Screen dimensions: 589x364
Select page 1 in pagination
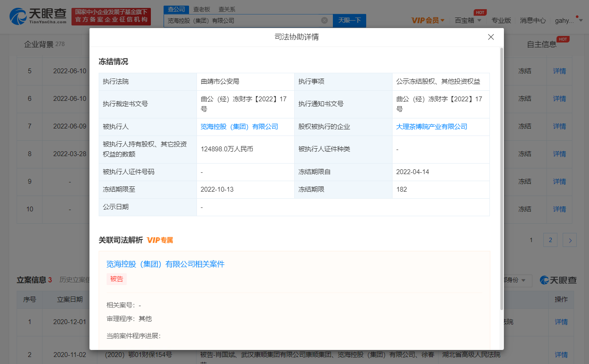pyautogui.click(x=531, y=240)
